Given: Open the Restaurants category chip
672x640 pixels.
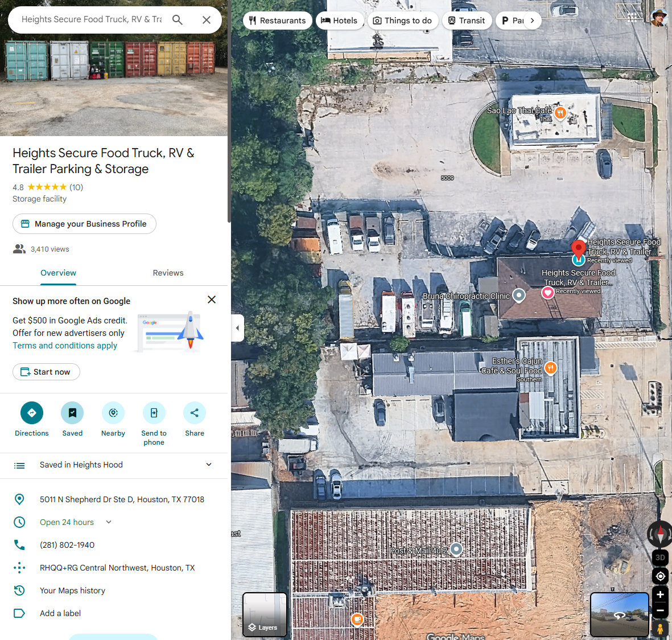Looking at the screenshot, I should pyautogui.click(x=277, y=20).
